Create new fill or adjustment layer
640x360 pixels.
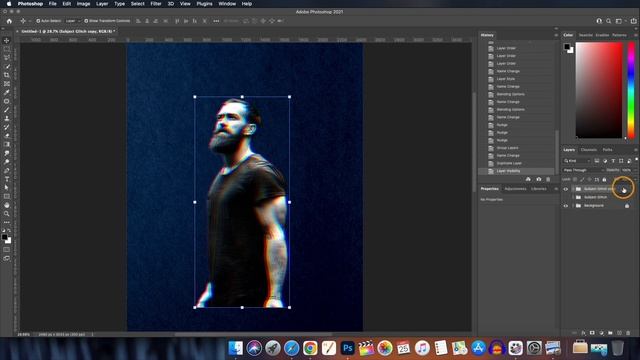(601, 333)
